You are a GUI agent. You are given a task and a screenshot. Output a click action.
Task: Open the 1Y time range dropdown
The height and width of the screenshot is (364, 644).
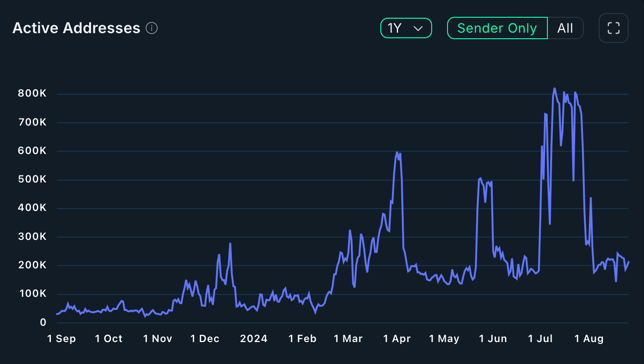coord(406,28)
